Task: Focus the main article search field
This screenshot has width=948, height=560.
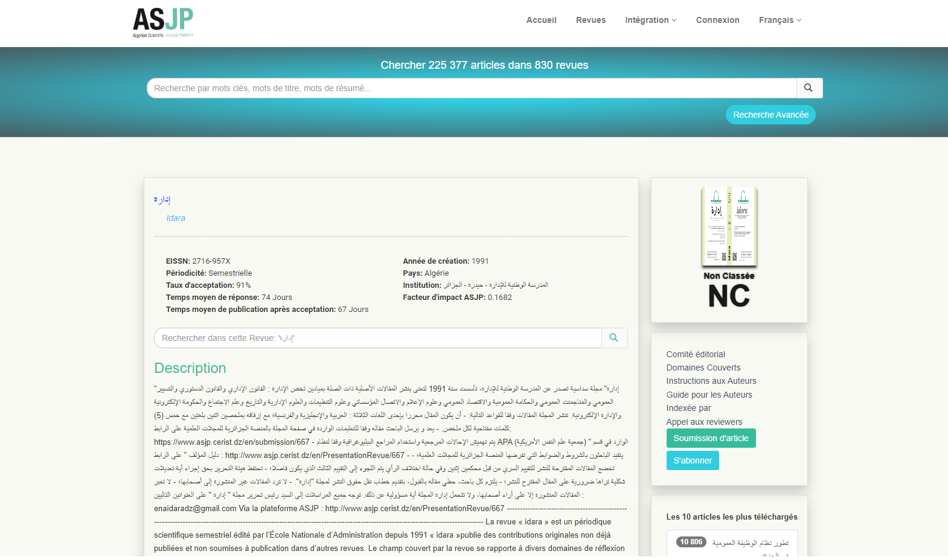Action: (x=471, y=88)
